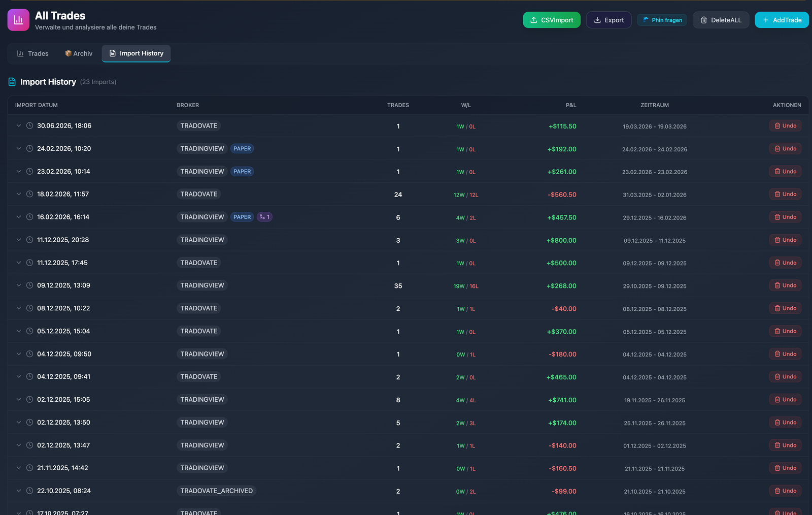Screen dimensions: 812x515
Task: Undo the 23.02.2026, 10:14 import
Action: pos(785,171)
